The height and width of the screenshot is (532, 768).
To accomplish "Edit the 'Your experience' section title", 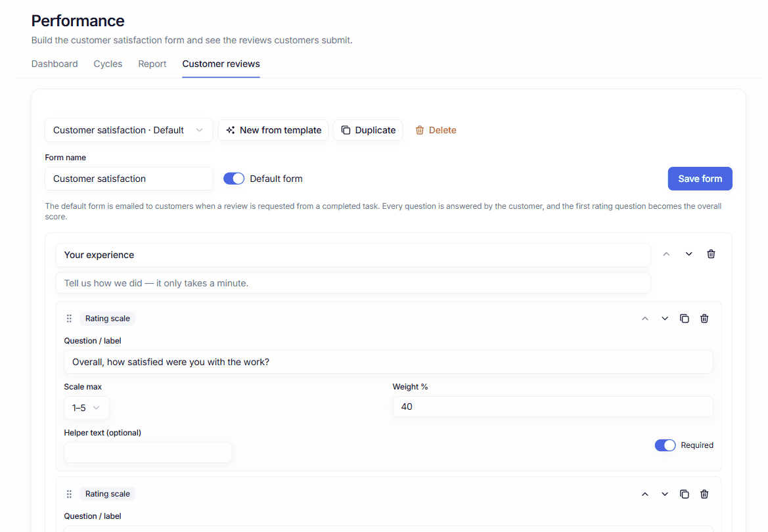I will tap(353, 255).
